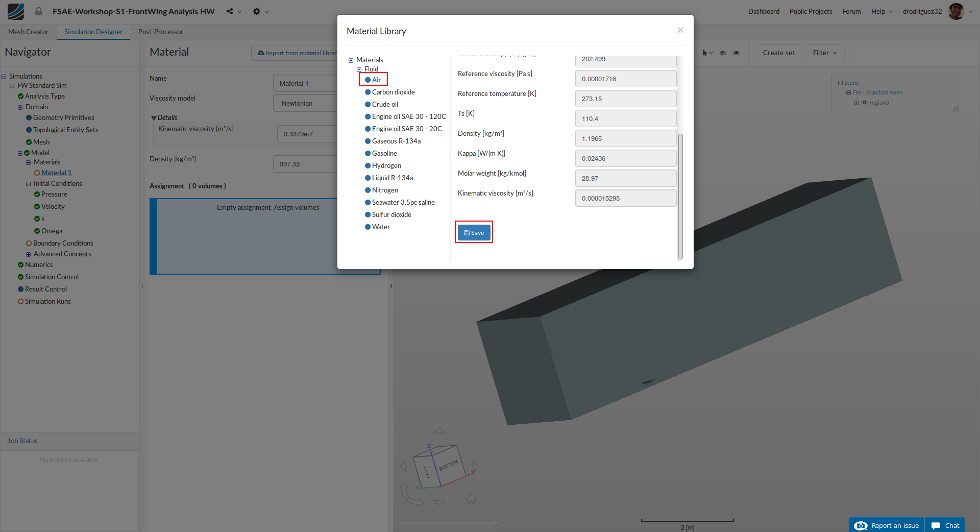Open Public Projects page
Viewport: 980px width, 532px height.
click(811, 11)
